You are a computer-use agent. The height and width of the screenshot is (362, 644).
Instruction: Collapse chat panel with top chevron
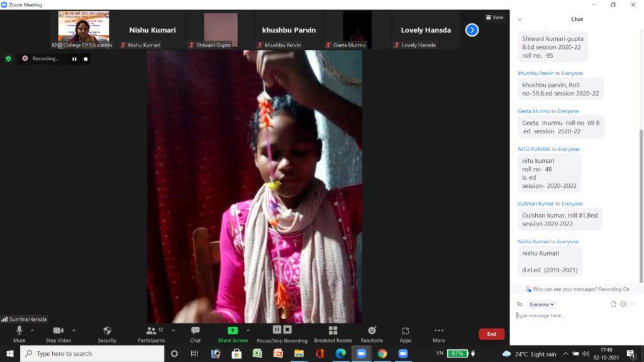pos(520,19)
